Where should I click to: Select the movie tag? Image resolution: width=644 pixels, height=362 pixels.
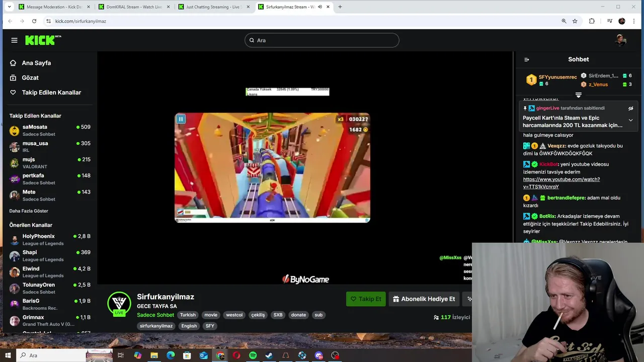[211, 315]
